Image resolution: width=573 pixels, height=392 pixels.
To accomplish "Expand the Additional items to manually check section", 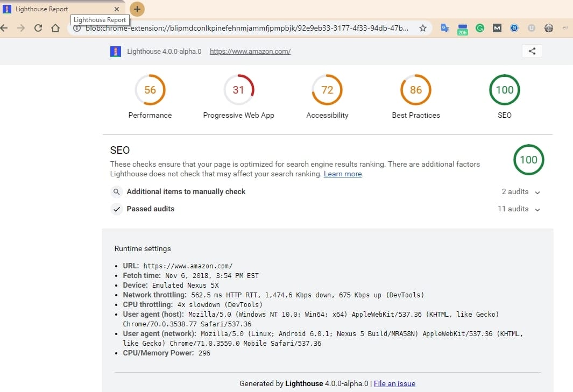I will tap(186, 191).
